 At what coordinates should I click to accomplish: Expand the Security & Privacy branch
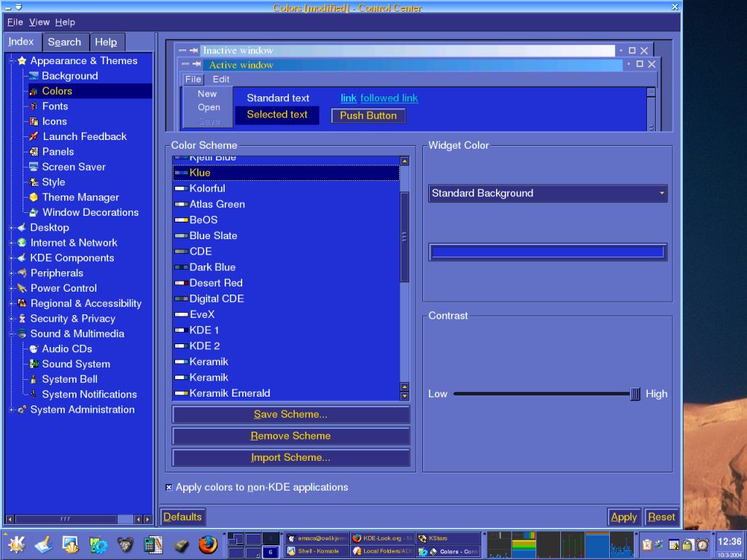tap(12, 319)
